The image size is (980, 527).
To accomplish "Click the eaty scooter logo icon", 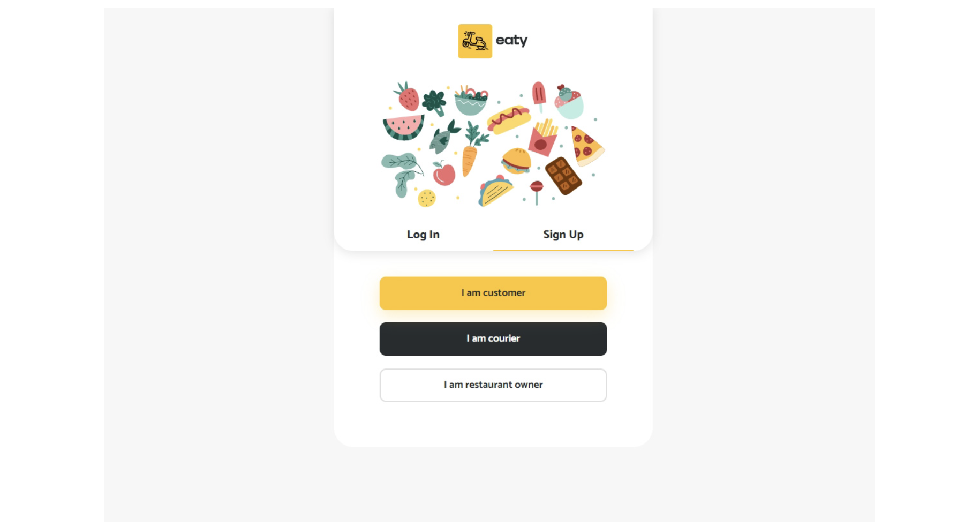I will tap(474, 41).
